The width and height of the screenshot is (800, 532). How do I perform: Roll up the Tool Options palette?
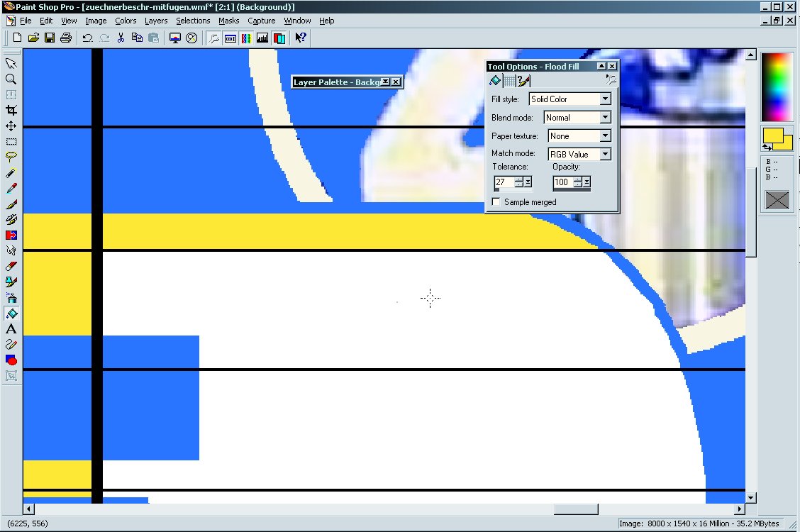click(x=601, y=66)
